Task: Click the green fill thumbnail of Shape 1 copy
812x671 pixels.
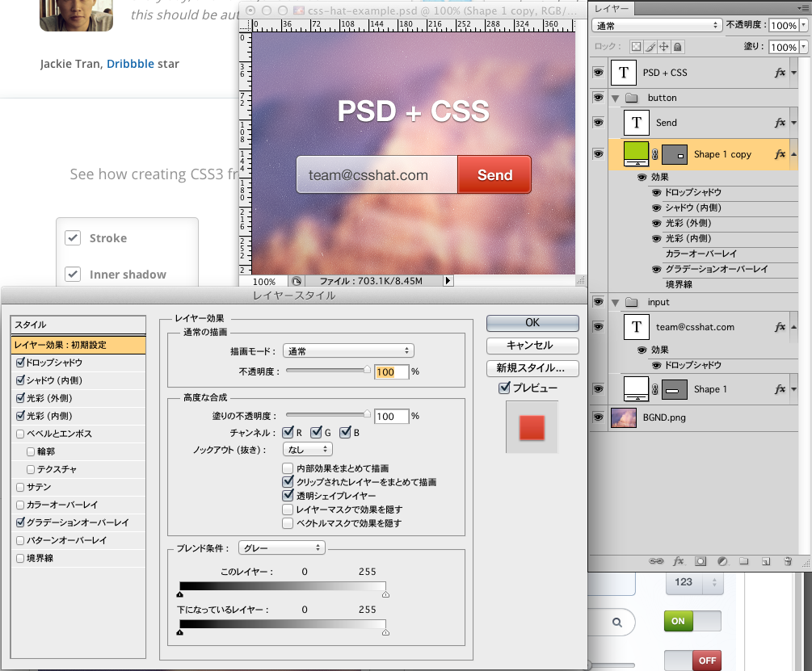Action: [637, 154]
